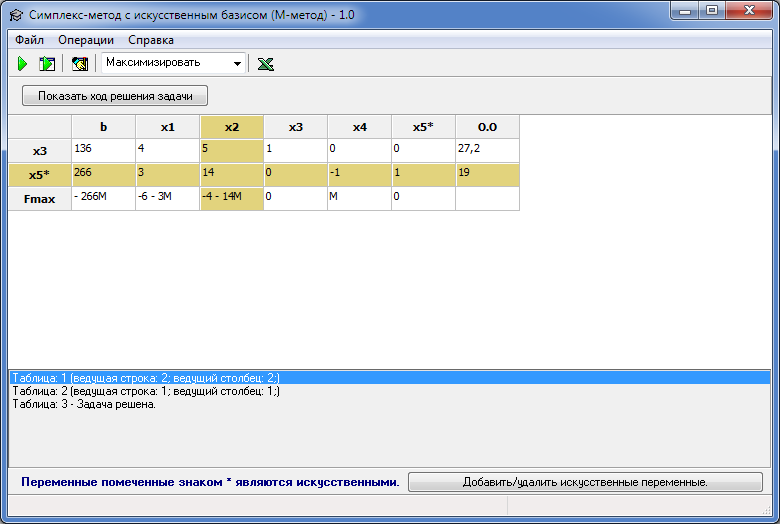Click Добавить/удалить искусственные переменные button
The height and width of the screenshot is (524, 780).
pos(585,482)
